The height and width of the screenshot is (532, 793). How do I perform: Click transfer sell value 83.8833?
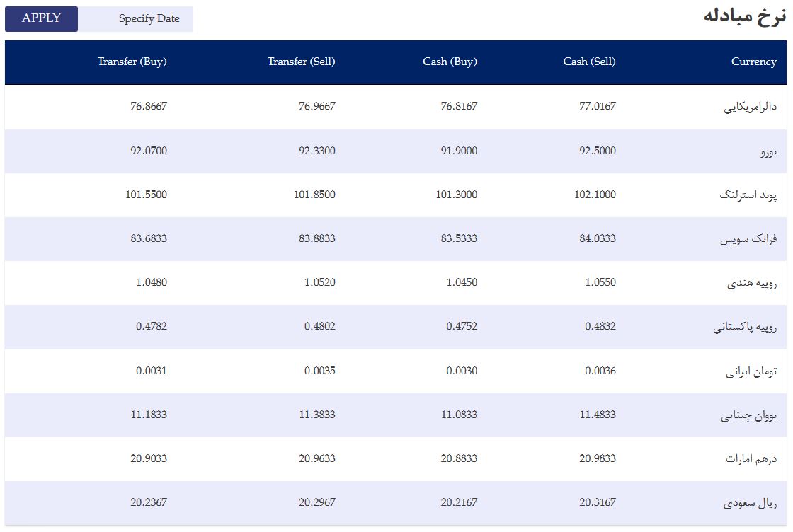pos(317,238)
